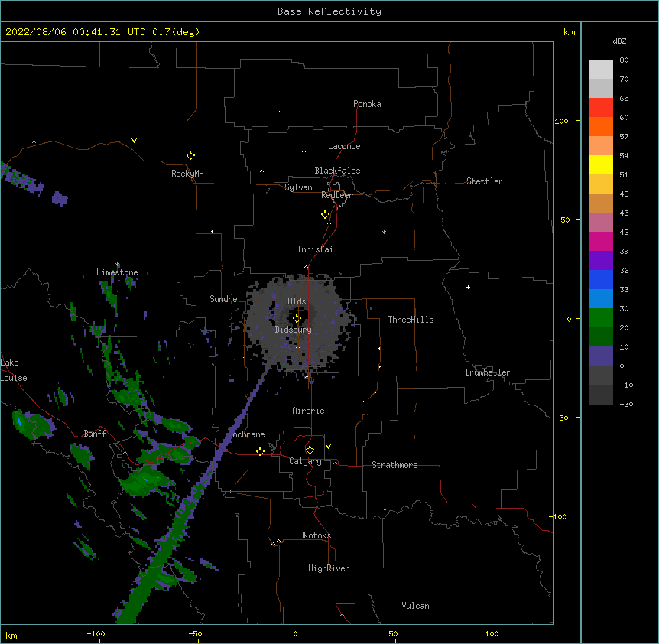
Task: Select the magenta 42 dBZ legend swatch
Action: (601, 241)
